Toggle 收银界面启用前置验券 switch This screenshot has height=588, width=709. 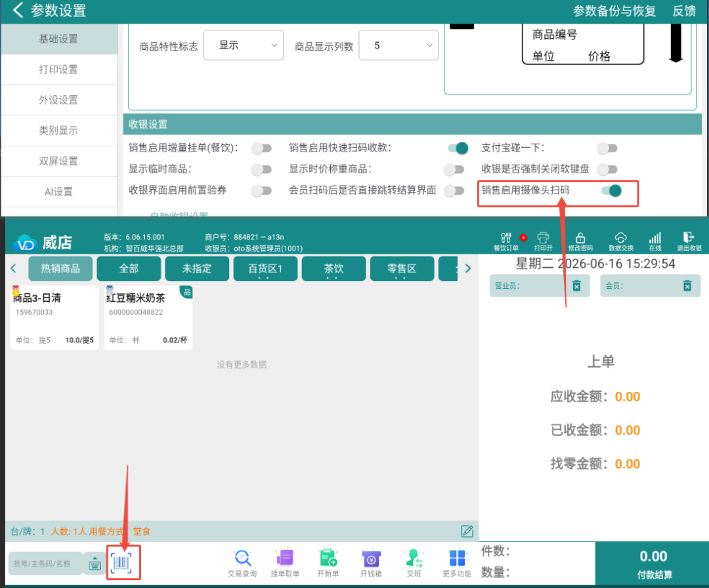pos(262,191)
